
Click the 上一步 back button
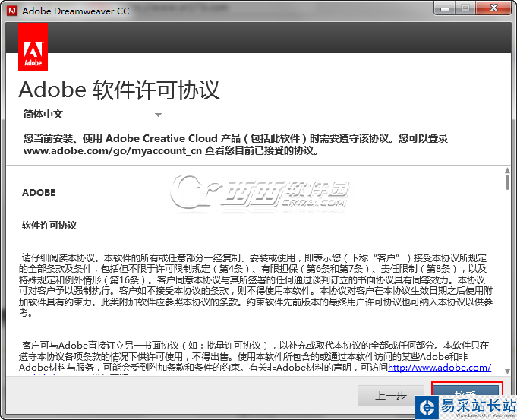click(x=391, y=395)
